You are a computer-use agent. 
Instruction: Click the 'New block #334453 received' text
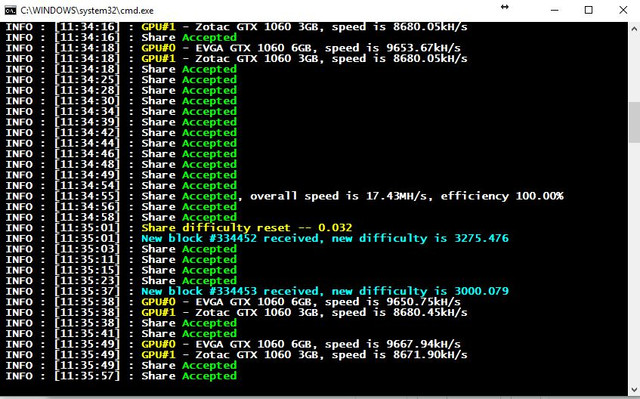click(230, 291)
